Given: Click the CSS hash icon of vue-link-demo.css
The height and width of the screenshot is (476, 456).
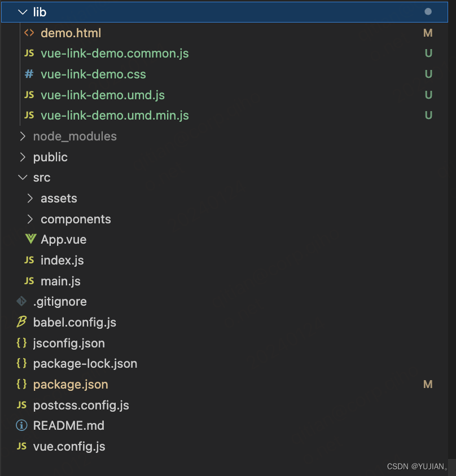Looking at the screenshot, I should pyautogui.click(x=29, y=74).
